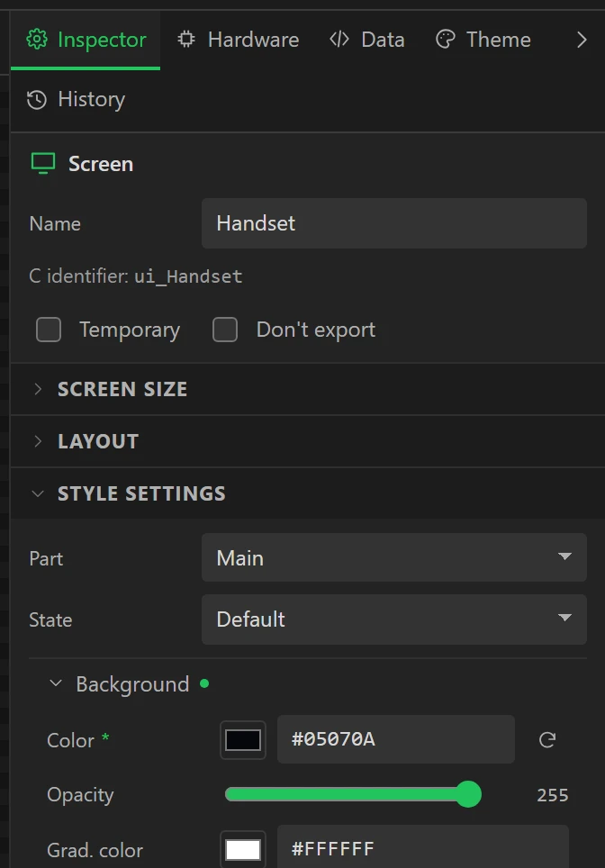Expand the LAYOUT section
Screen dimensions: 605x868
[x=307, y=441]
